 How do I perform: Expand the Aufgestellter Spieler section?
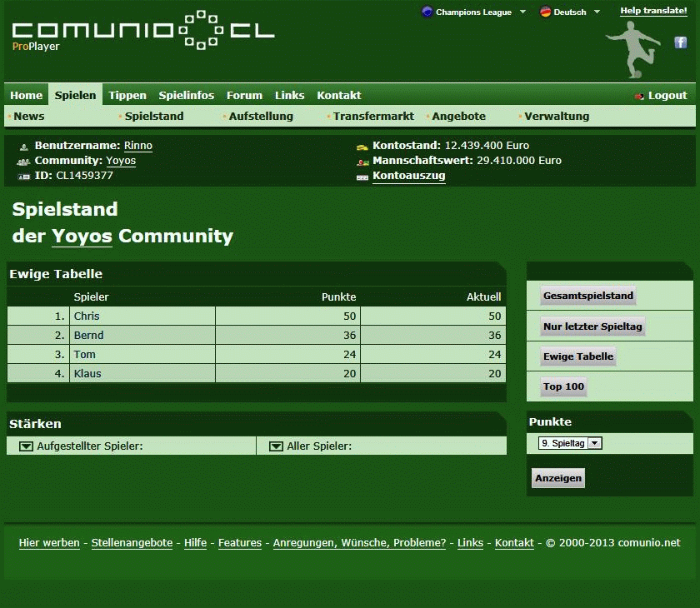pos(26,446)
